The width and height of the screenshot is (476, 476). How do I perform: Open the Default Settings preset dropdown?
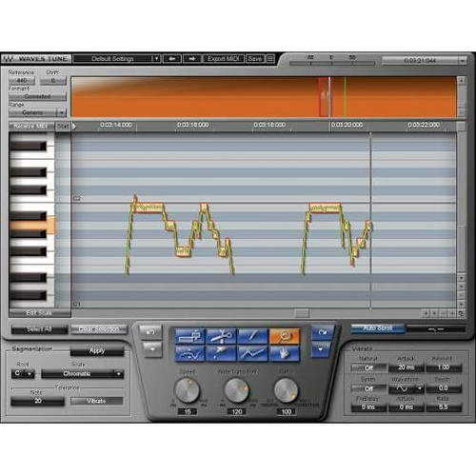117,59
